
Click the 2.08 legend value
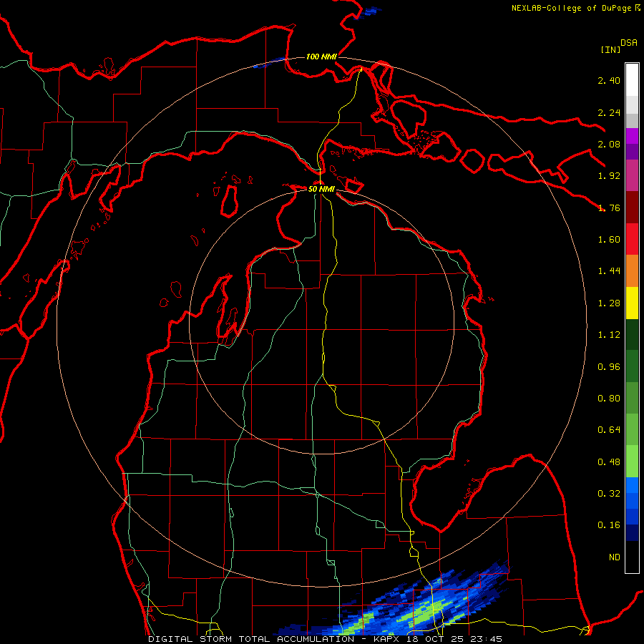609,144
